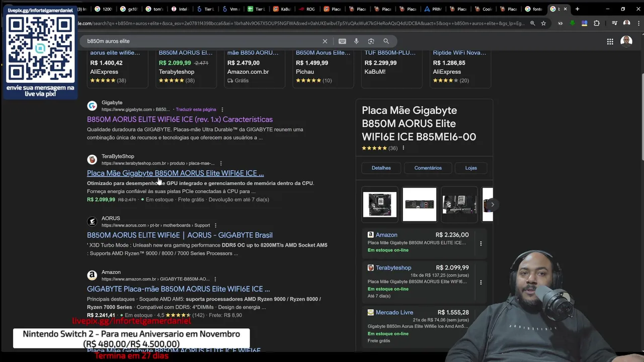Screen dimensions: 644x362
Task: Open the Detalhes product tab
Action: click(381, 168)
